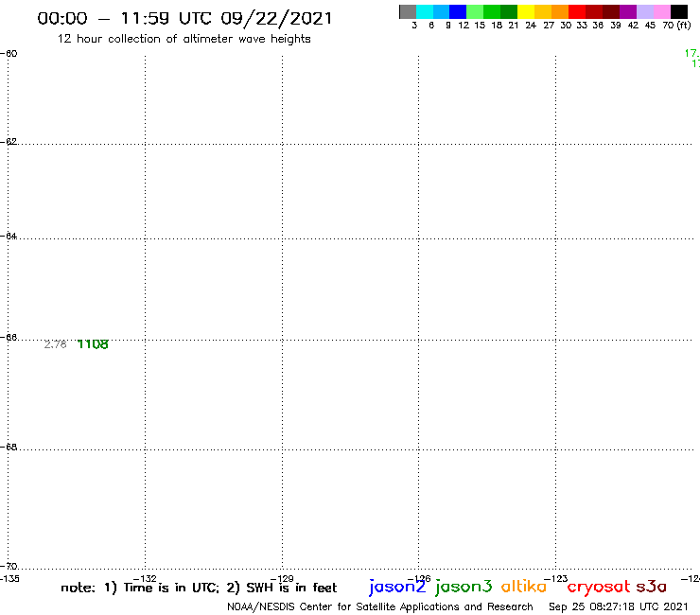Click the cyan legend color swatch
Screen dimensions: 700x615
click(425, 11)
